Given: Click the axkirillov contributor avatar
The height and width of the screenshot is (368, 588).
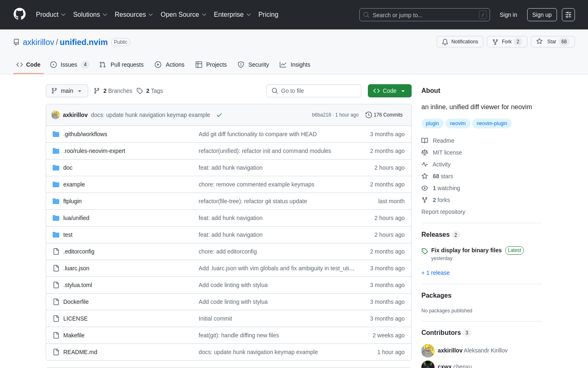Looking at the screenshot, I should 428,350.
